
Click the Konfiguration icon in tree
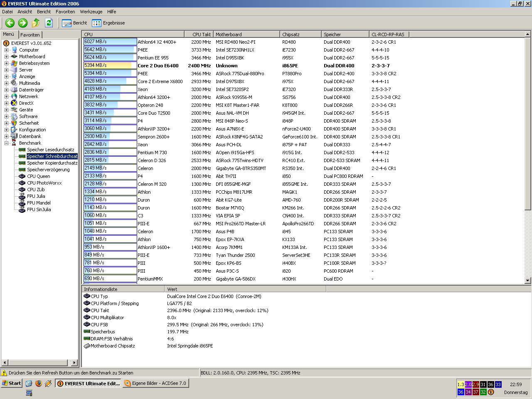click(x=14, y=130)
